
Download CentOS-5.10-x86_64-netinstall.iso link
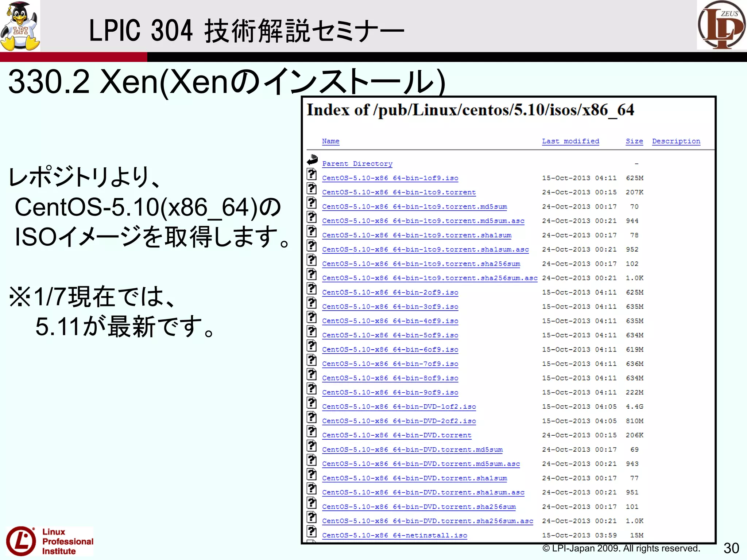tap(394, 535)
